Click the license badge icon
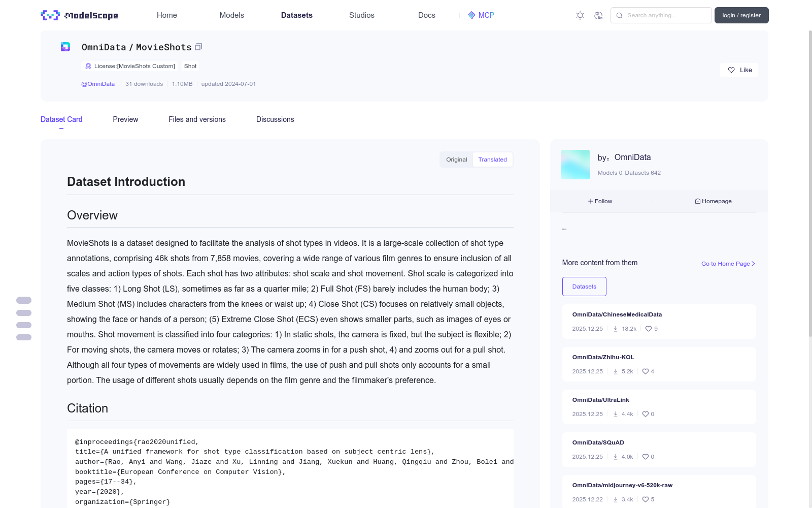The image size is (812, 508). pyautogui.click(x=88, y=66)
